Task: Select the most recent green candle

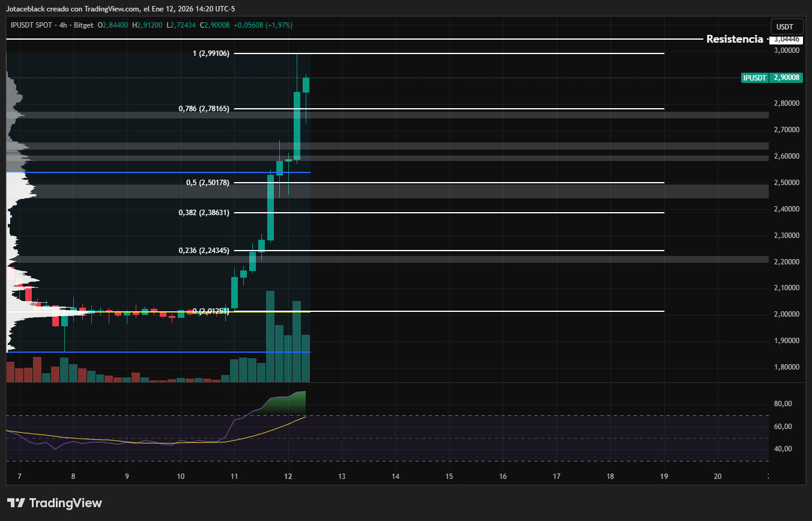Action: point(306,85)
